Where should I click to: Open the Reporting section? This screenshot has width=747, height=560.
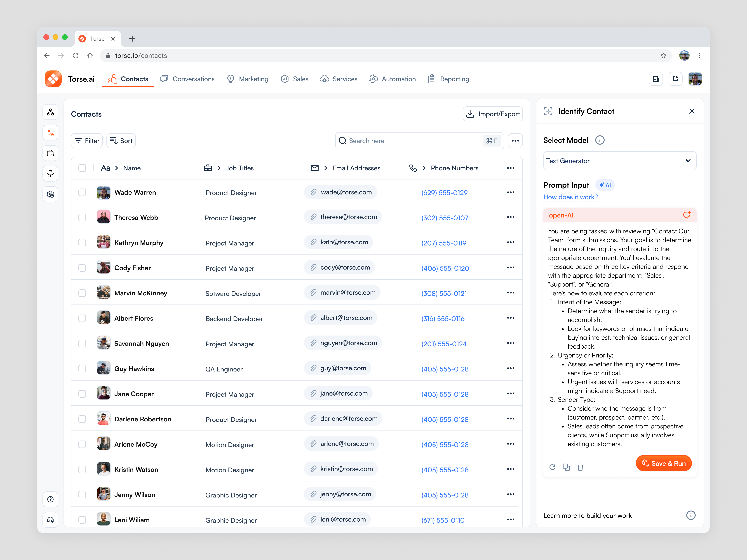click(449, 79)
